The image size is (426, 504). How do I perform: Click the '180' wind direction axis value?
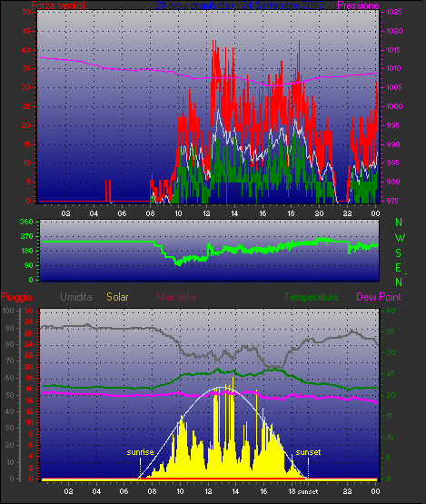pyautogui.click(x=26, y=251)
